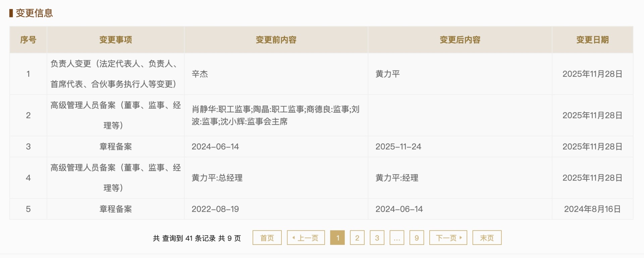Jump to page 2 of records
The image size is (644, 258).
pos(357,238)
